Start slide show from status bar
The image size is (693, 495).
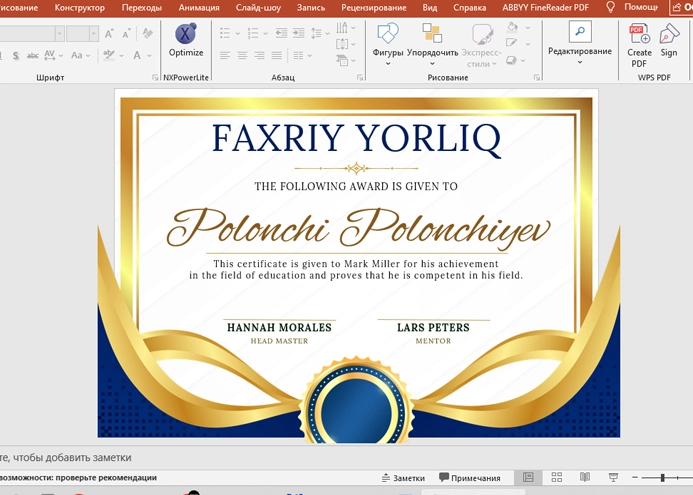[613, 477]
